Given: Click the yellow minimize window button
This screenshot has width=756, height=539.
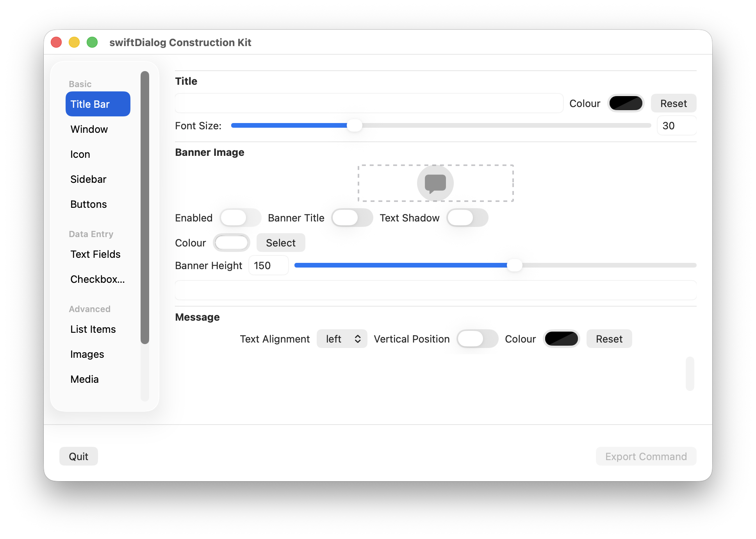Looking at the screenshot, I should tap(74, 42).
